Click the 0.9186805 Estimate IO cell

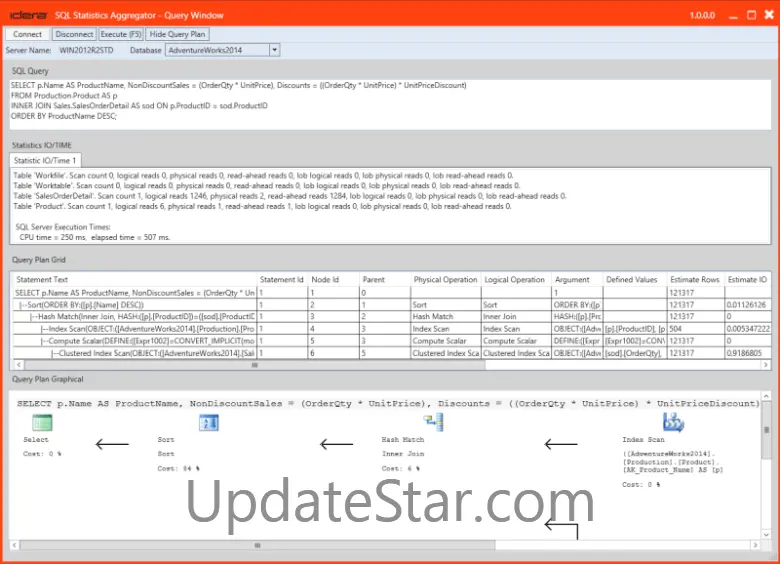(x=748, y=353)
